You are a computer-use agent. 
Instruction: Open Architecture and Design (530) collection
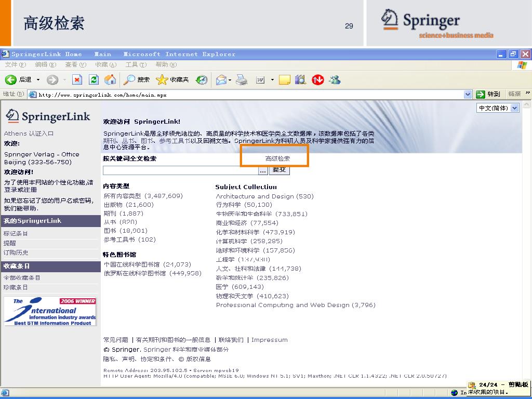[264, 196]
